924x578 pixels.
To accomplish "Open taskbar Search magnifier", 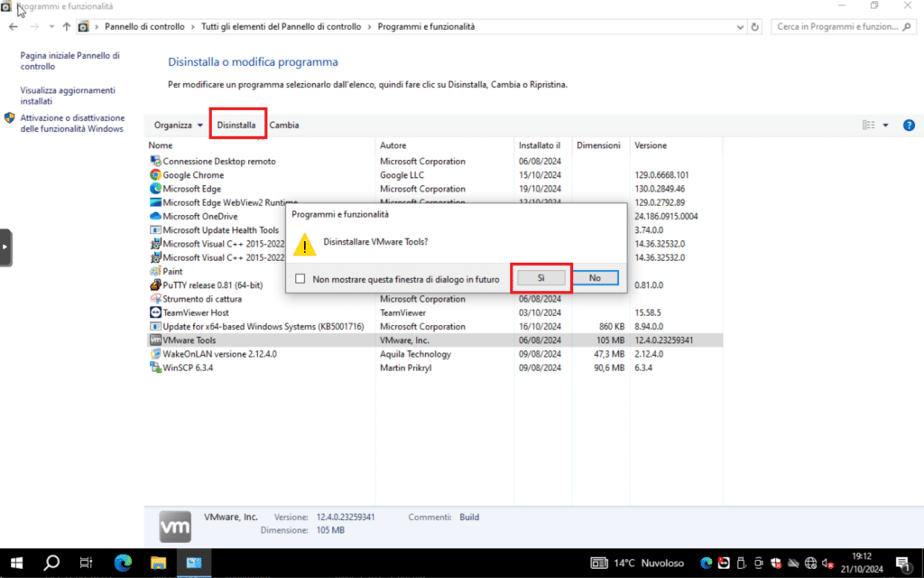I will [x=51, y=563].
